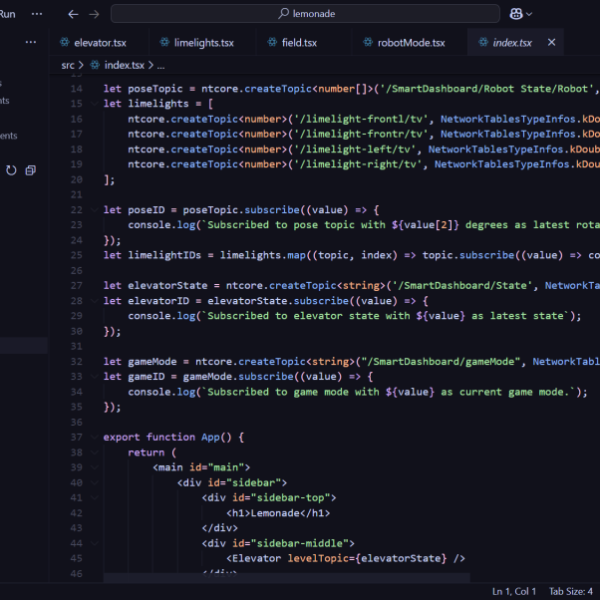Image resolution: width=600 pixels, height=600 pixels.
Task: Close the index.tsx tab
Action: (551, 42)
